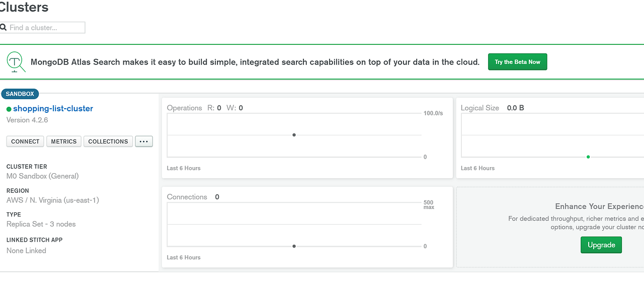Open cluster METRICS

(64, 141)
